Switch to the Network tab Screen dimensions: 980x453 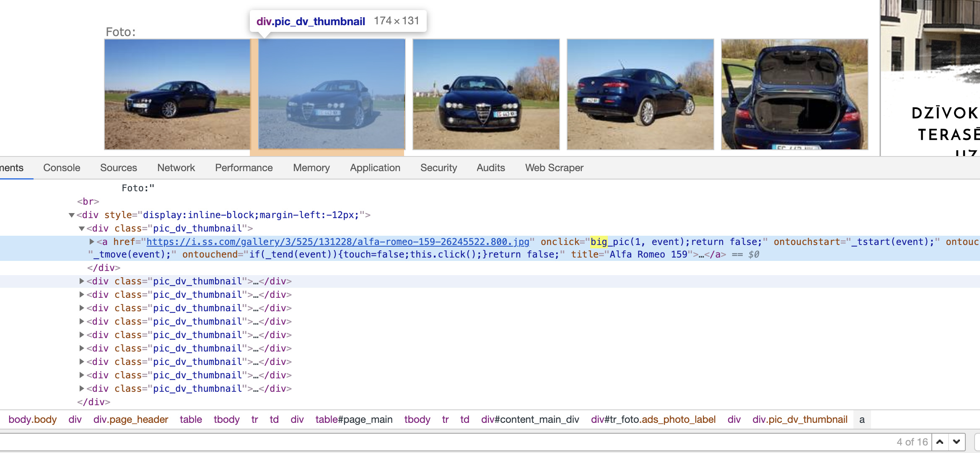coord(176,168)
